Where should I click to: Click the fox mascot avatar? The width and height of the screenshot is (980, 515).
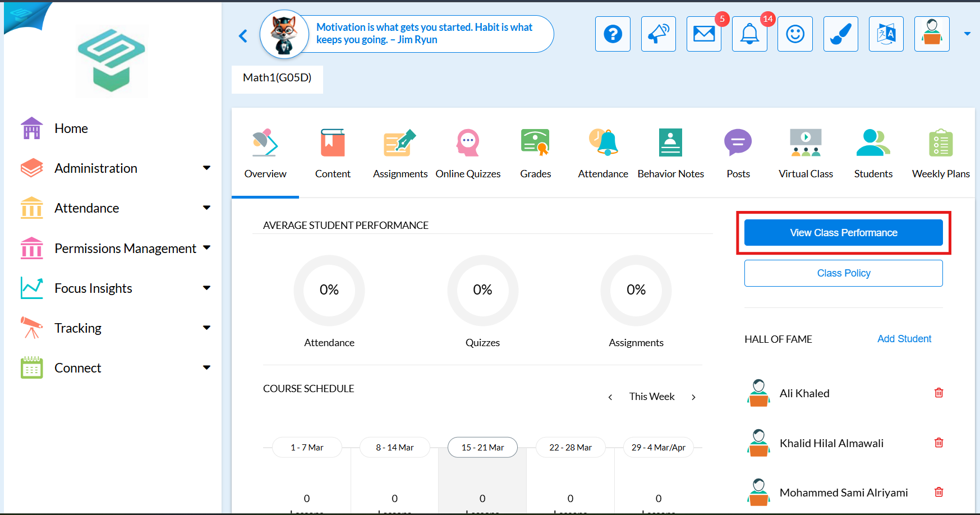tap(284, 34)
